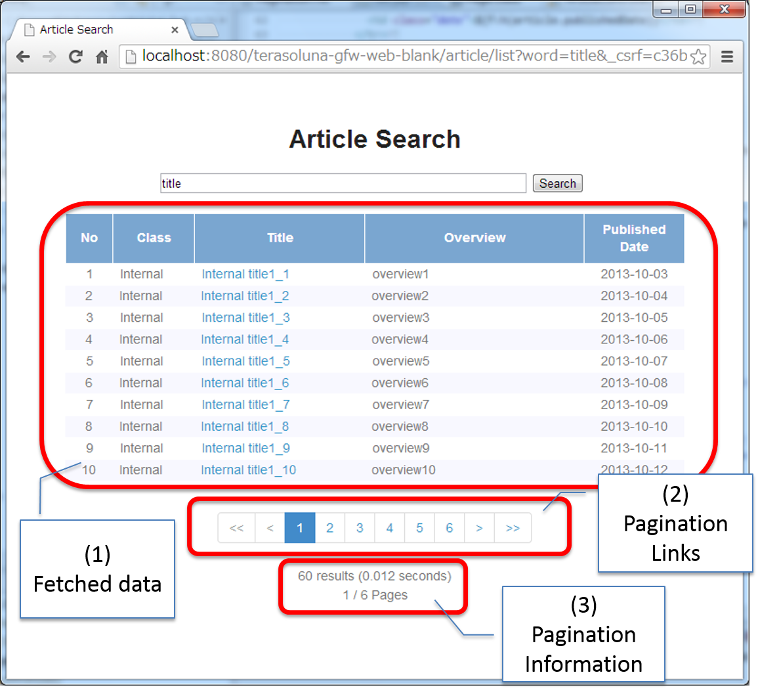Open the Internal title1_10 article link
The width and height of the screenshot is (758, 700).
click(x=248, y=470)
